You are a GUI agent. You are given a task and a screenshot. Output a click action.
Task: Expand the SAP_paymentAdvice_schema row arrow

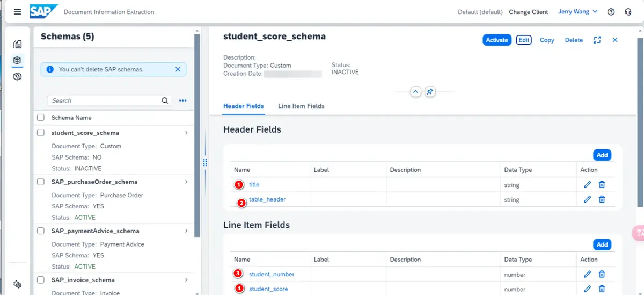point(186,231)
